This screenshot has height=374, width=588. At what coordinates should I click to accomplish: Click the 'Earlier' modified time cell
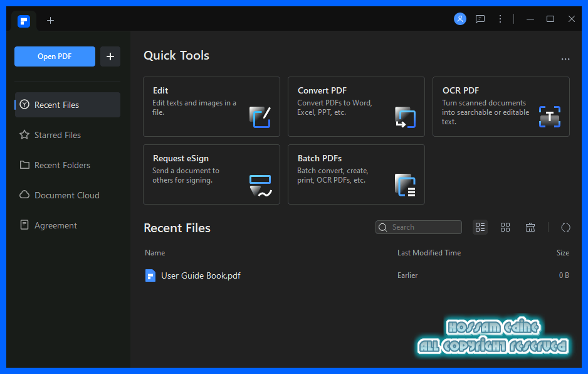407,275
